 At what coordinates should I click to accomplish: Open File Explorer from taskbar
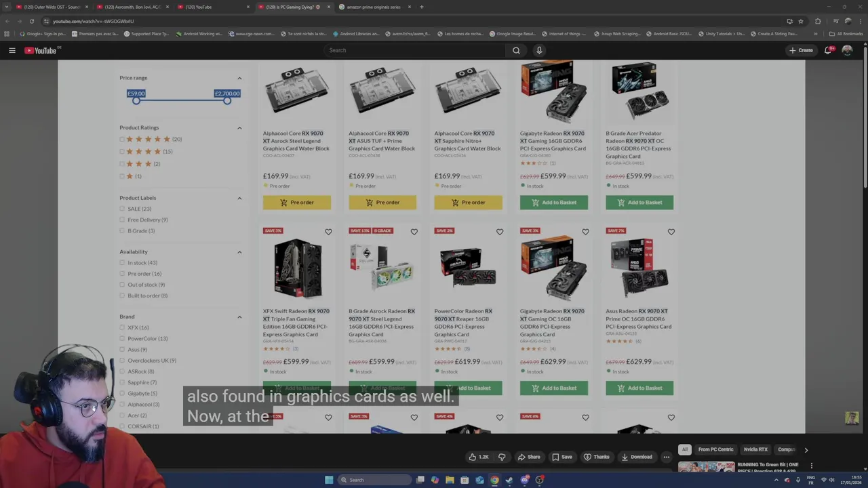[450, 480]
